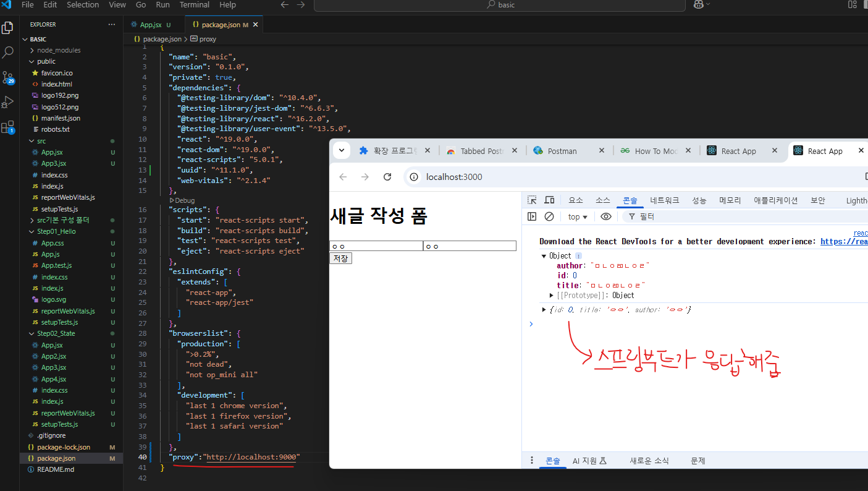868x491 pixels.
Task: Close the 'How To Moc' browser tab
Action: click(x=689, y=151)
